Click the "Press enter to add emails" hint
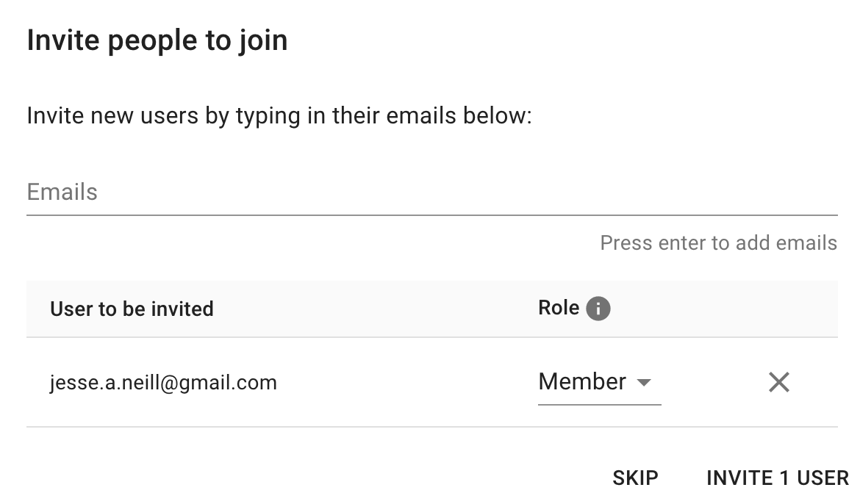The image size is (860, 504). [x=718, y=243]
